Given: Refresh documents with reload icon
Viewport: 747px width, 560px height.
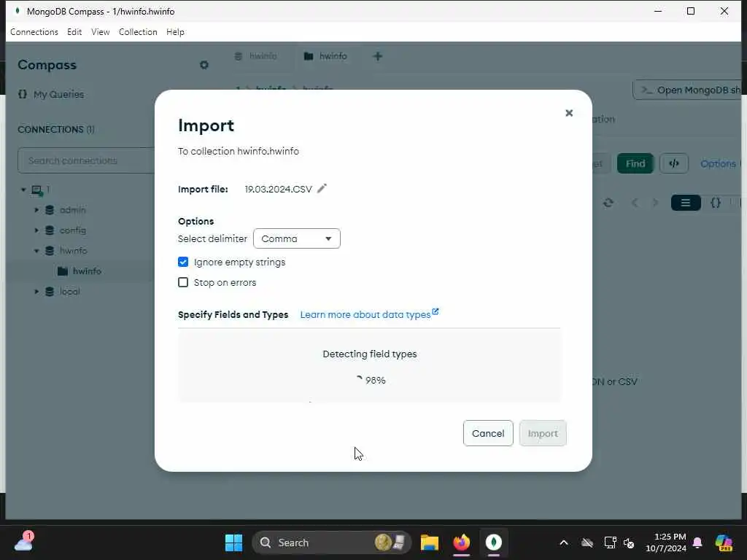Looking at the screenshot, I should click(x=608, y=203).
